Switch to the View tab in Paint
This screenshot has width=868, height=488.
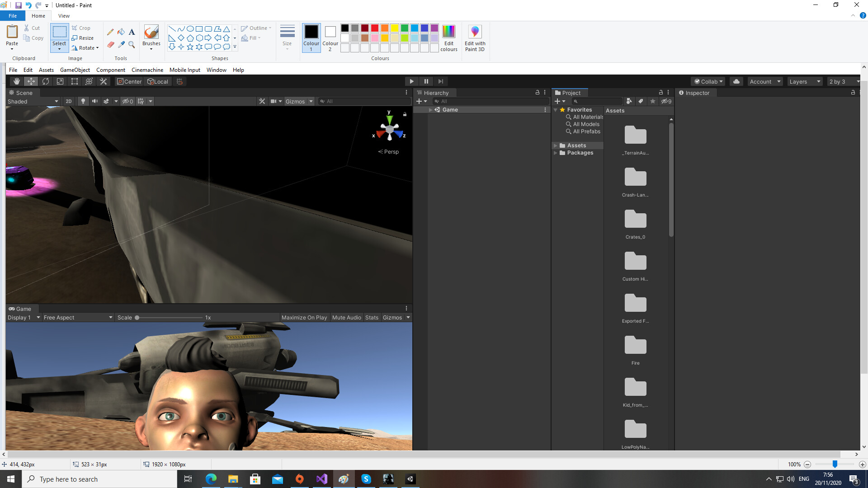tap(64, 15)
